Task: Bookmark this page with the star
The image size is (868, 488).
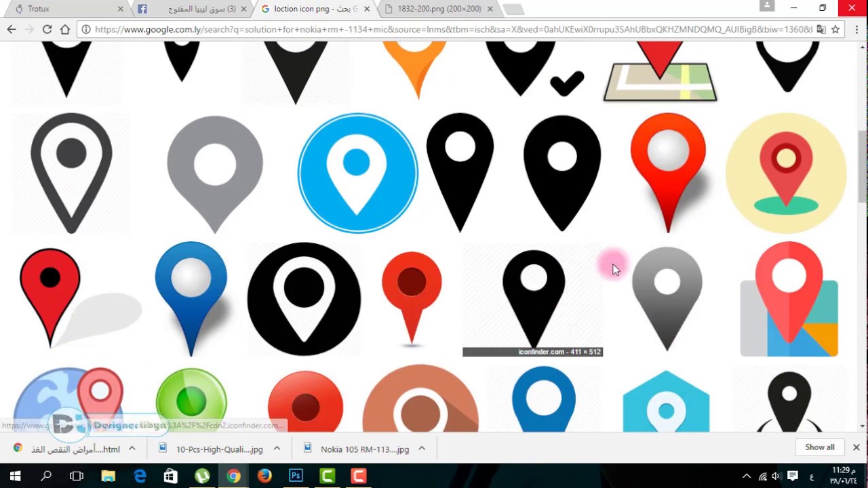Action: pyautogui.click(x=835, y=29)
